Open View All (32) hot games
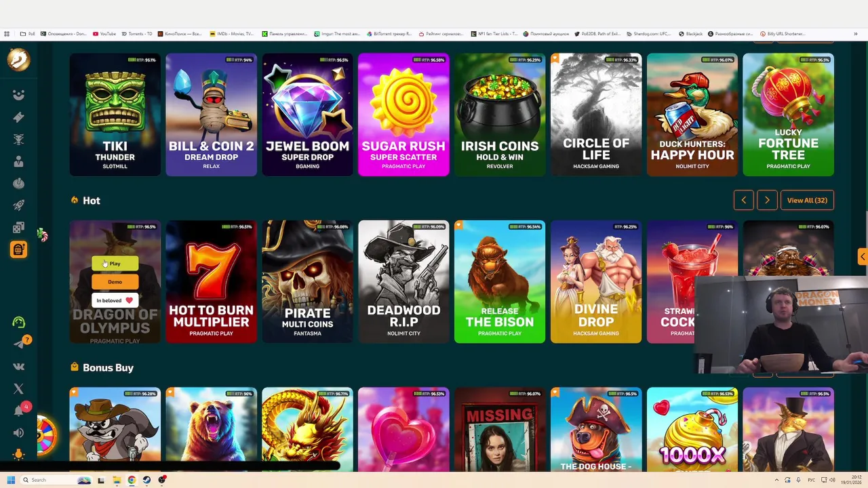 coord(807,200)
